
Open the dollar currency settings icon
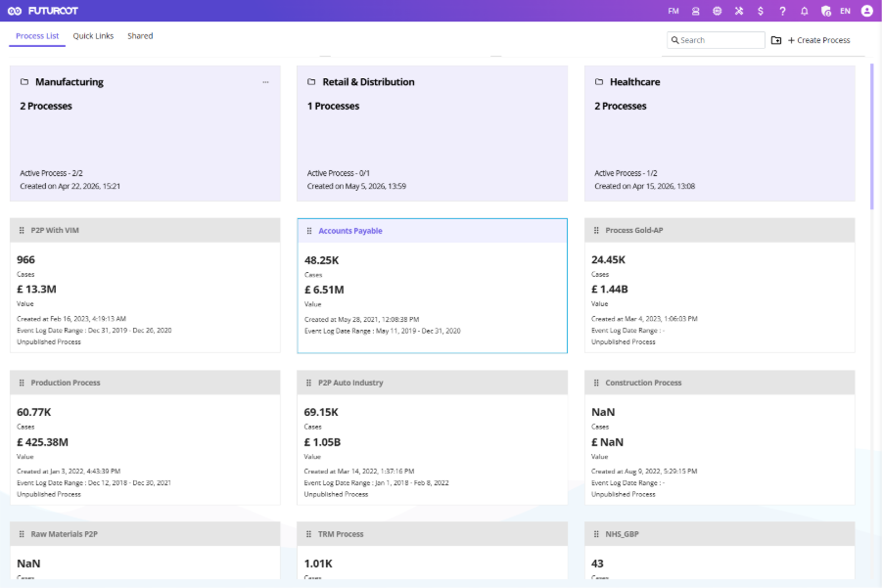(761, 11)
